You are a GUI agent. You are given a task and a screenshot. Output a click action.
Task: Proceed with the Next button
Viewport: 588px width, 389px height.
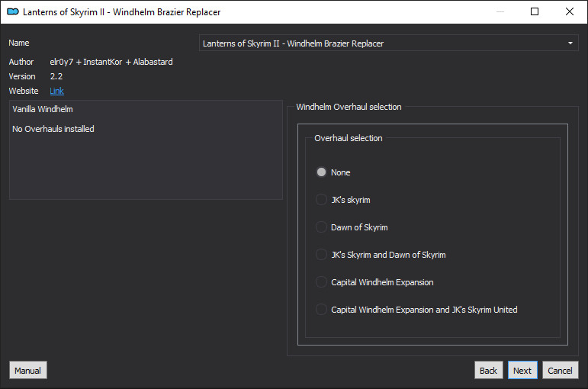(522, 370)
